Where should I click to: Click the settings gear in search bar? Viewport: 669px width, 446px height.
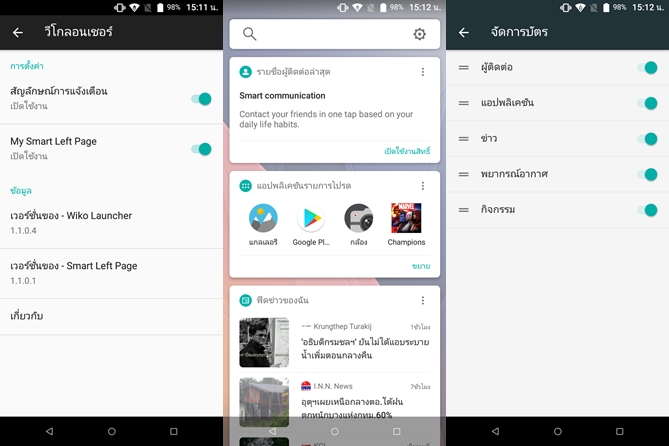tap(419, 34)
